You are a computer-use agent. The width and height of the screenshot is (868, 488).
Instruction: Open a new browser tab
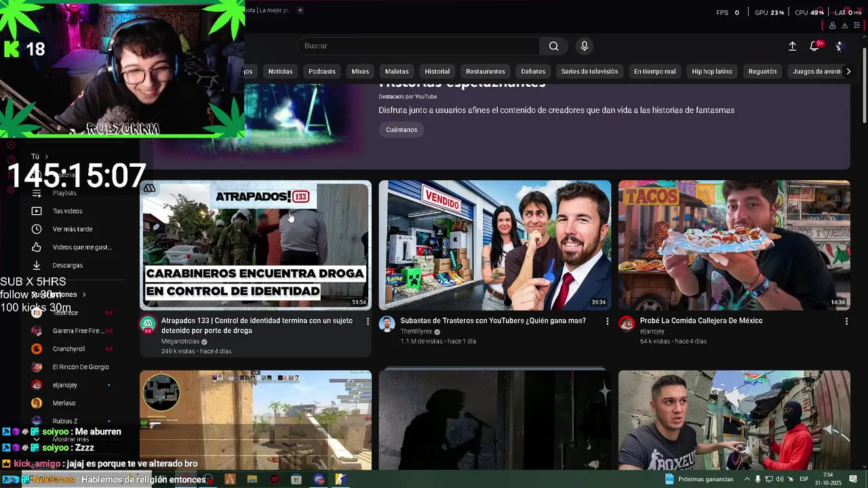300,10
